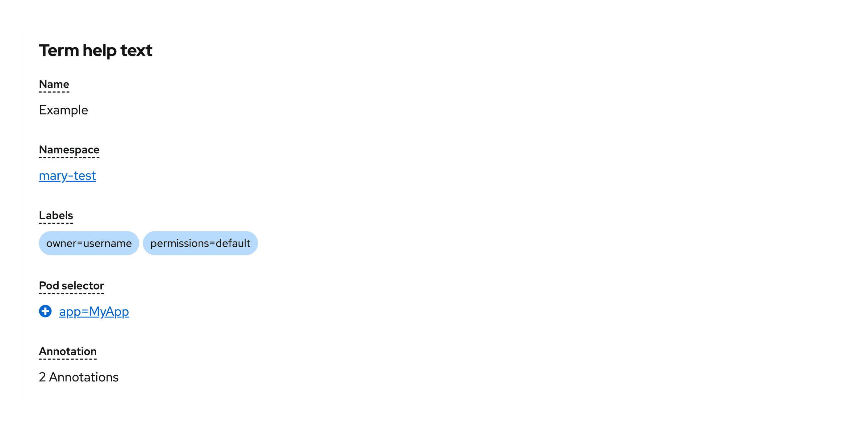
Task: Click the word default in the second label
Action: 233,243
